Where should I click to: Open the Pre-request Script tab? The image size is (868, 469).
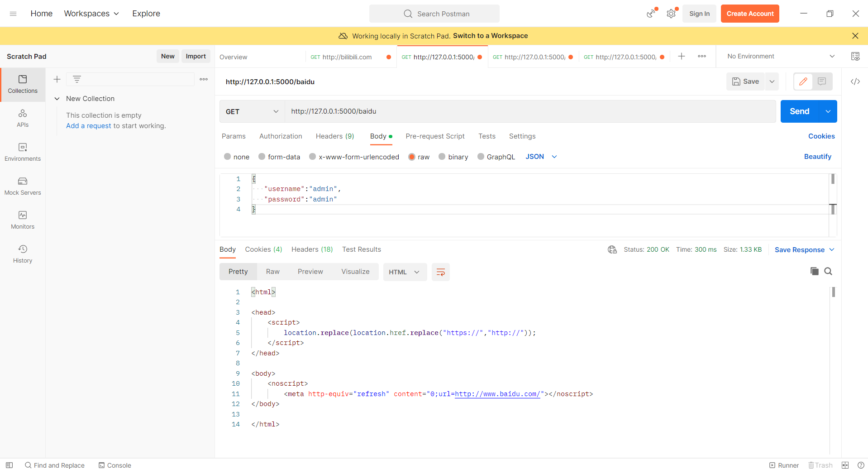pos(435,136)
